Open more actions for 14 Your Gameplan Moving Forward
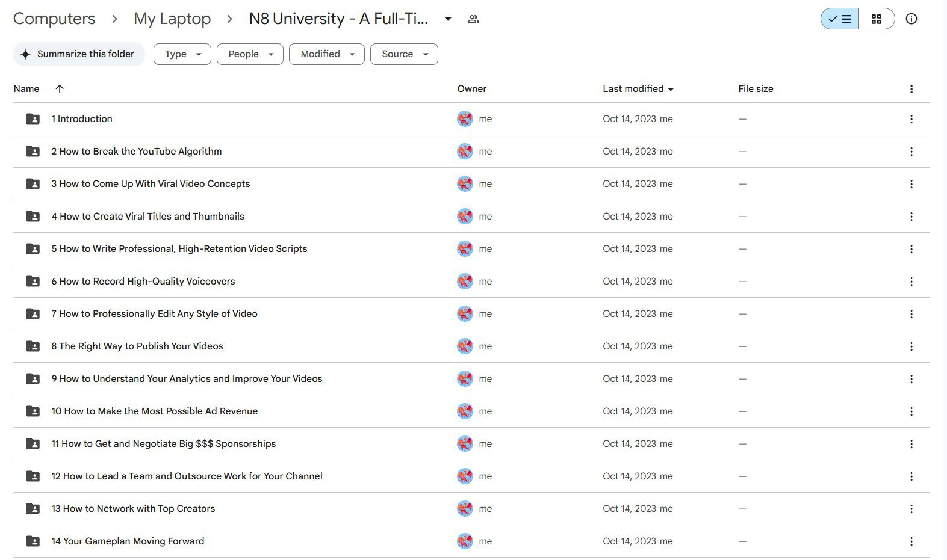 pos(911,541)
